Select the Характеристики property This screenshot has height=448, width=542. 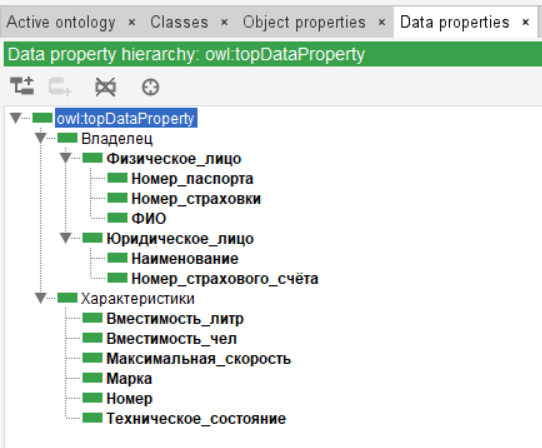tap(138, 299)
